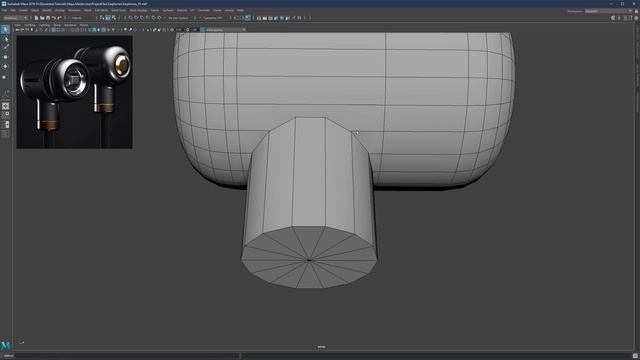The image size is (640, 360).
Task: Click the Redo arrow icon
Action: [59, 18]
